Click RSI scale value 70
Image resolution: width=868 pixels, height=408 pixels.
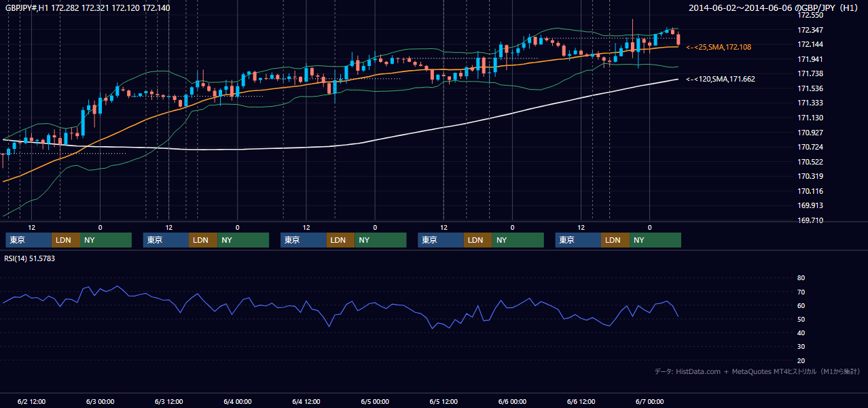801,292
